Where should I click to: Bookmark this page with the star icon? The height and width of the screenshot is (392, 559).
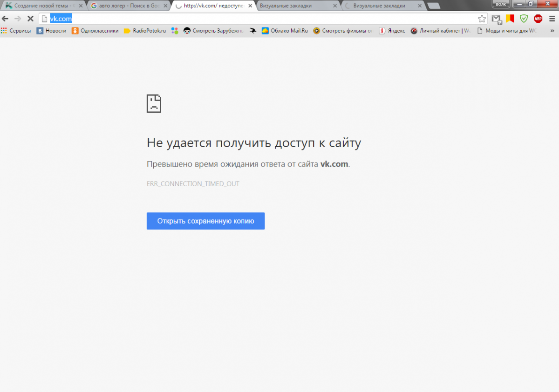(482, 19)
